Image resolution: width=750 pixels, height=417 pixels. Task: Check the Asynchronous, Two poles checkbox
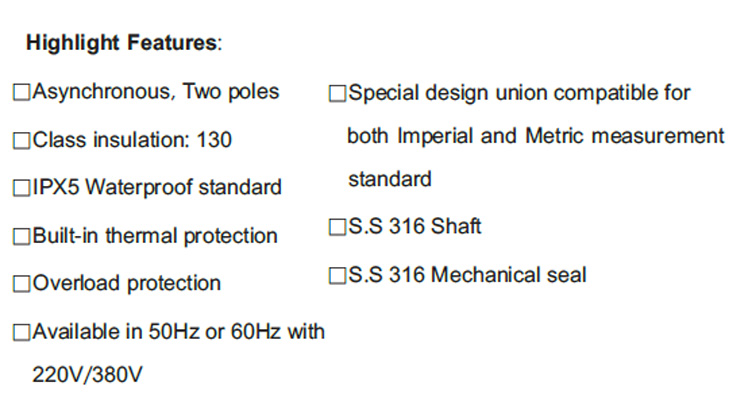coord(22,94)
